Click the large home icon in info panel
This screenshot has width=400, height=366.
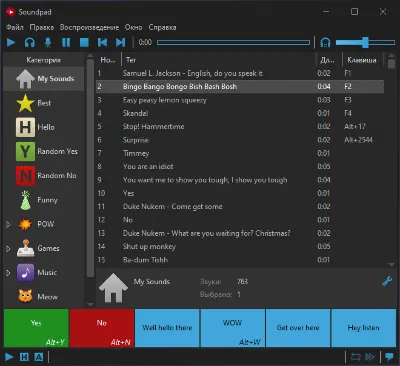113,288
